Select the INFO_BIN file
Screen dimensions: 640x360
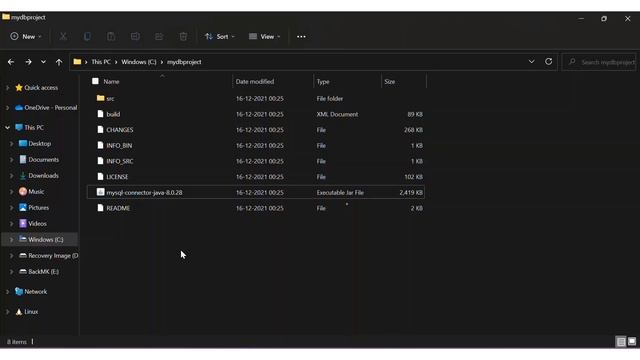pos(119,146)
